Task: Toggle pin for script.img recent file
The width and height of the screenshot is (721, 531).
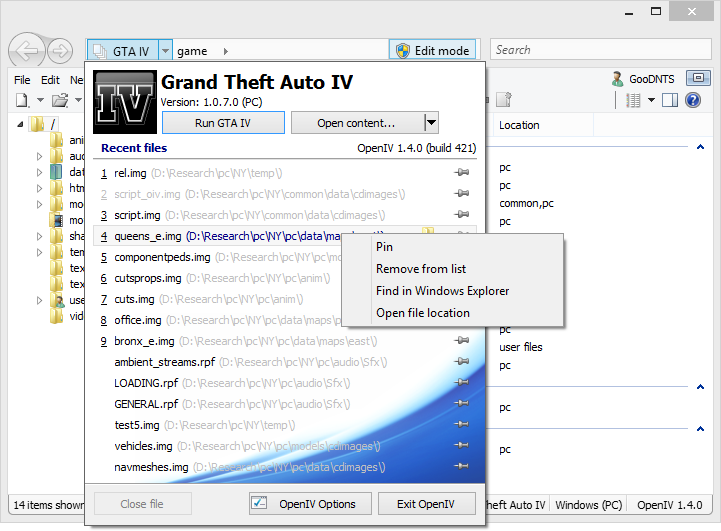Action: click(462, 215)
